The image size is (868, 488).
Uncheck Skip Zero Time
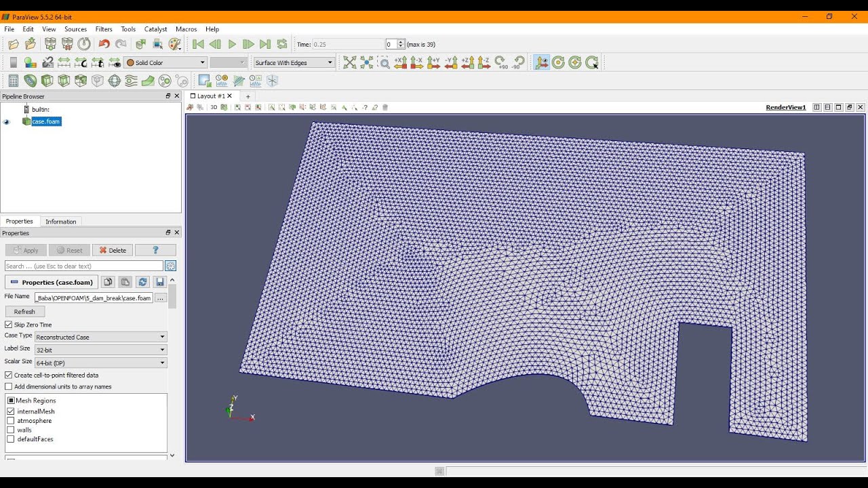pyautogui.click(x=9, y=325)
